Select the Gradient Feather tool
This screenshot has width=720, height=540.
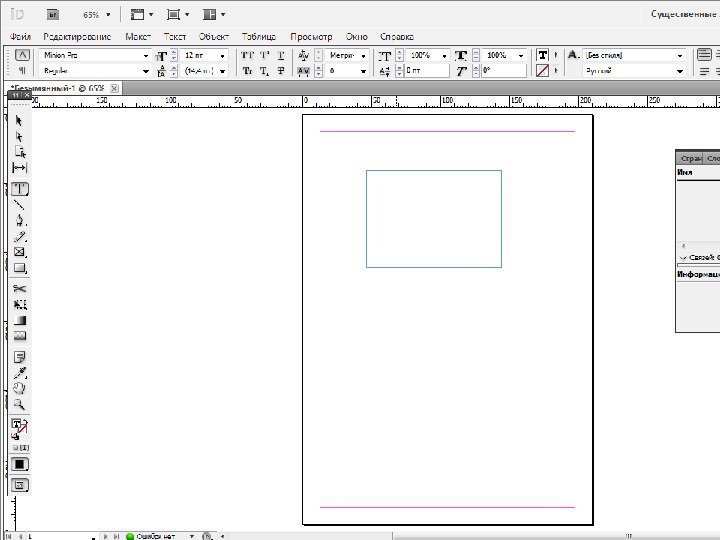(x=19, y=336)
